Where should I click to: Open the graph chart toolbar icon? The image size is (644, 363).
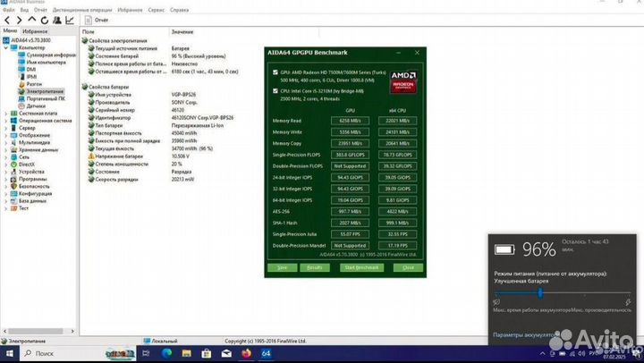coord(70,20)
